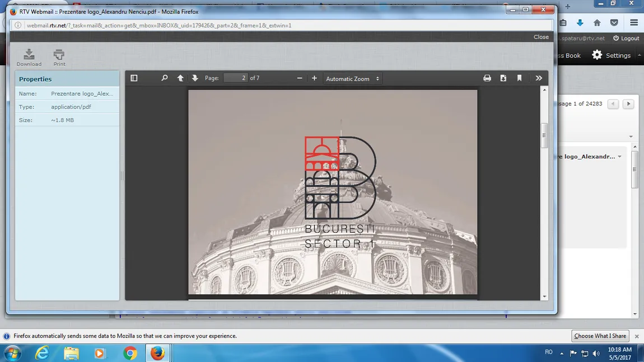Viewport: 644px width, 362px height.
Task: Open the Windows Start menu
Action: tap(12, 353)
